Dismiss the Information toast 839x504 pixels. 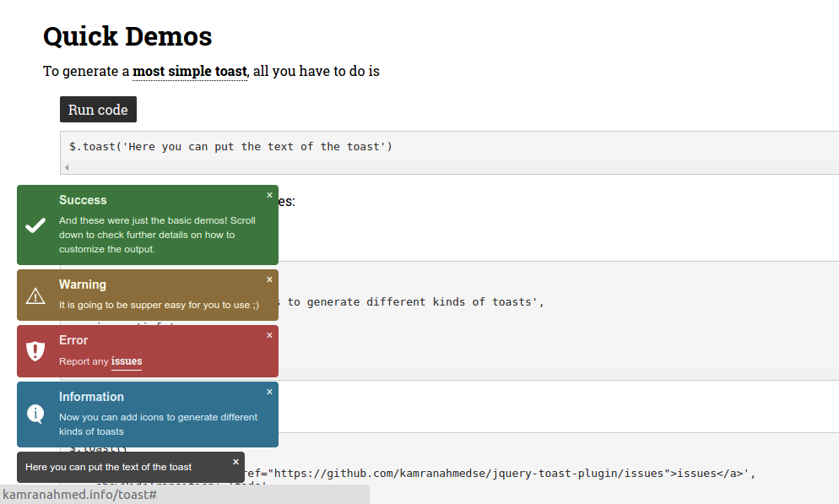[269, 392]
